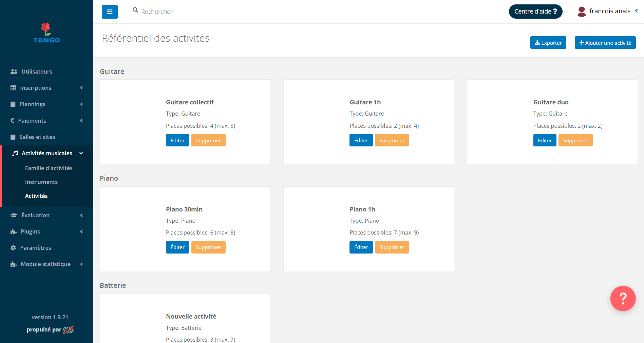Toggle the sidebar with the hamburger button
The image size is (644, 343).
click(x=110, y=12)
